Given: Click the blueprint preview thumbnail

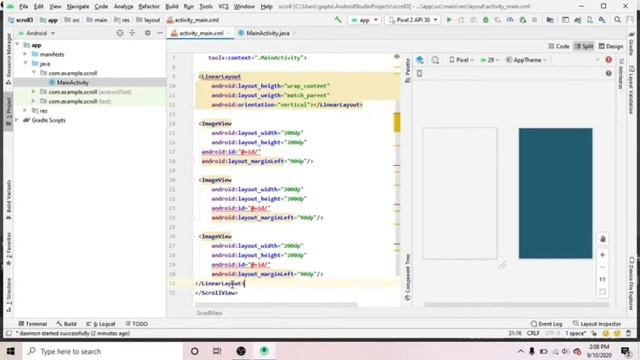Looking at the screenshot, I should (x=556, y=193).
